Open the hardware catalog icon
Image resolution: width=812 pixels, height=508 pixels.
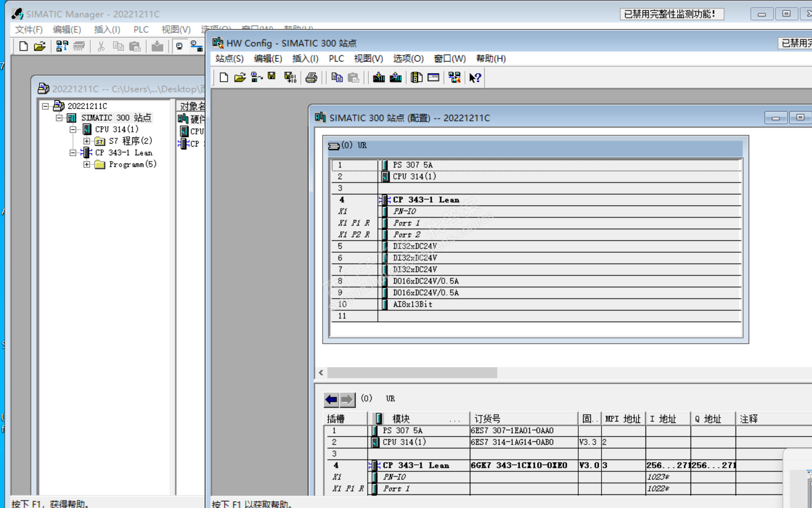click(416, 77)
